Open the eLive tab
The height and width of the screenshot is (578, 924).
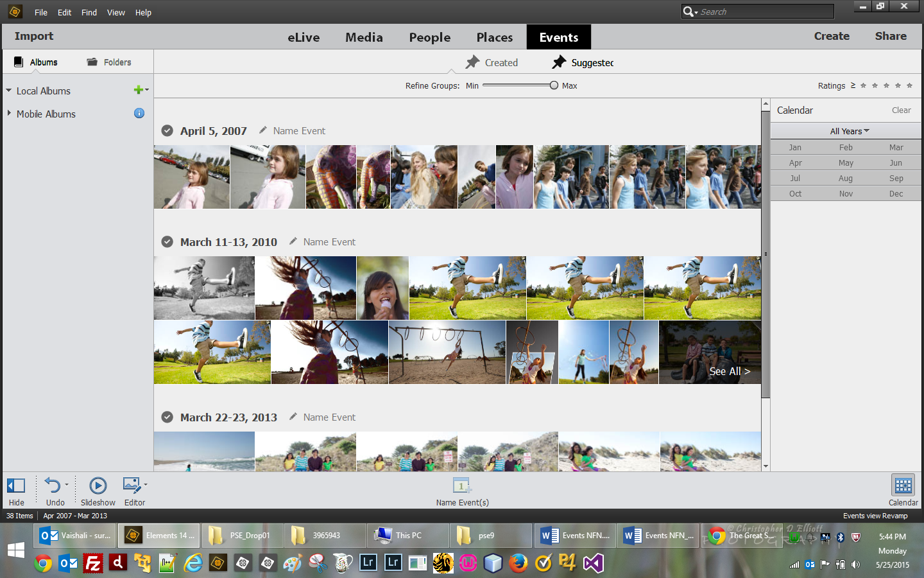click(x=304, y=37)
